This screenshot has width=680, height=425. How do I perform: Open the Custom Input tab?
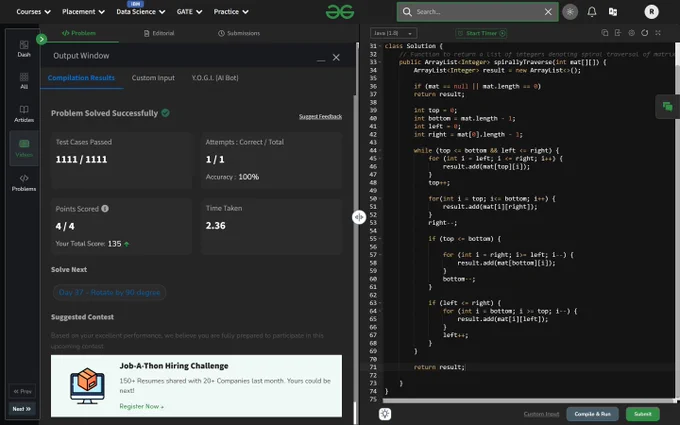click(x=153, y=78)
